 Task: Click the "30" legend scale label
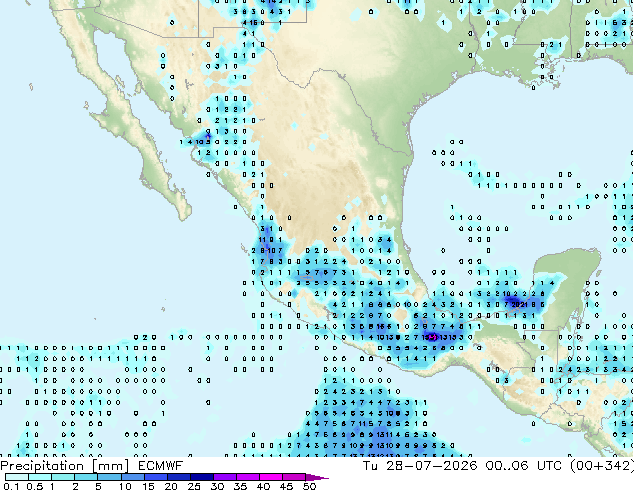[217, 486]
